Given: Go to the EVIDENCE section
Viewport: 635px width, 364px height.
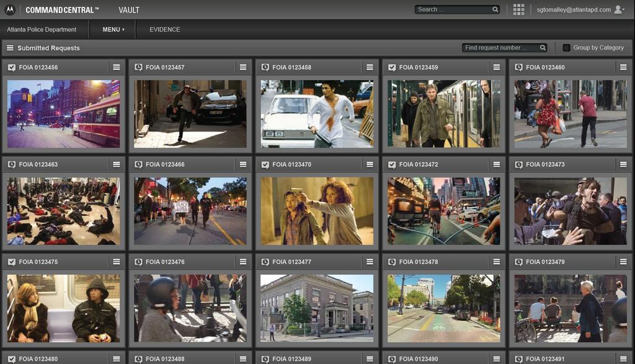Looking at the screenshot, I should click(x=165, y=30).
